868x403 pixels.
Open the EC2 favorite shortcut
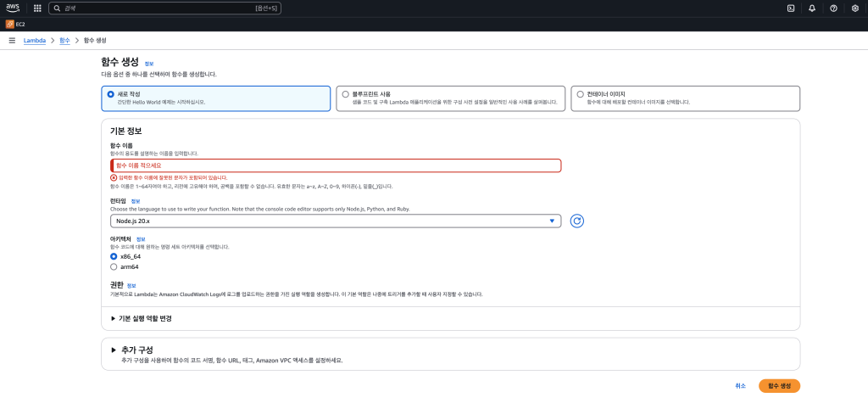(15, 24)
